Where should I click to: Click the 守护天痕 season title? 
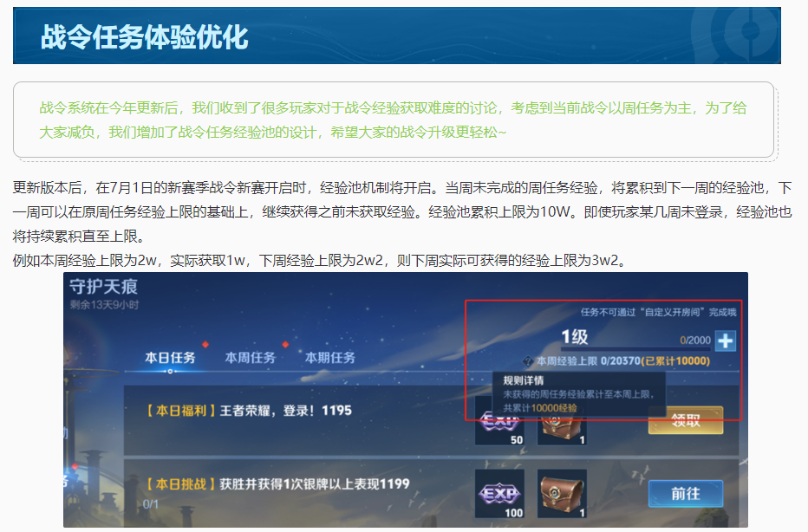click(x=103, y=286)
